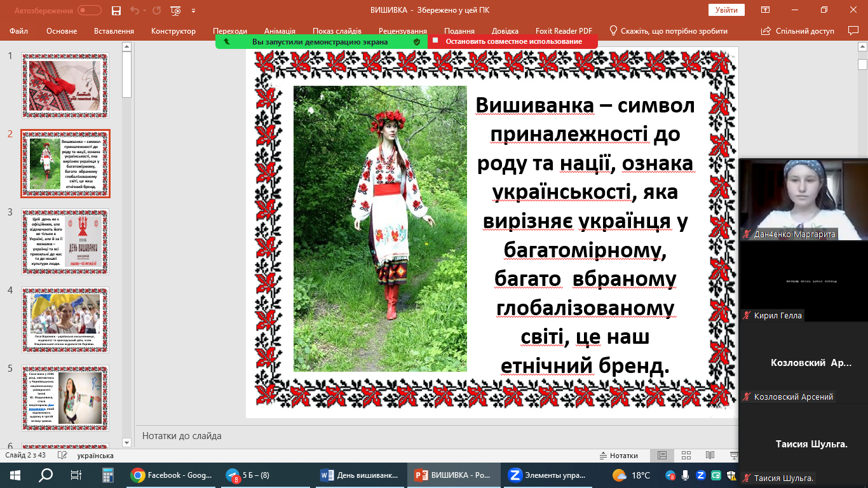Open the Файл menu

(x=19, y=31)
